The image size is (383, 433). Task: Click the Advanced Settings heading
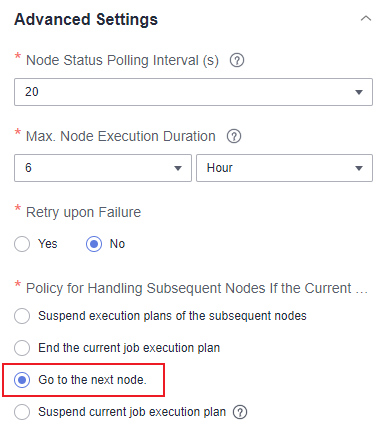click(x=86, y=19)
